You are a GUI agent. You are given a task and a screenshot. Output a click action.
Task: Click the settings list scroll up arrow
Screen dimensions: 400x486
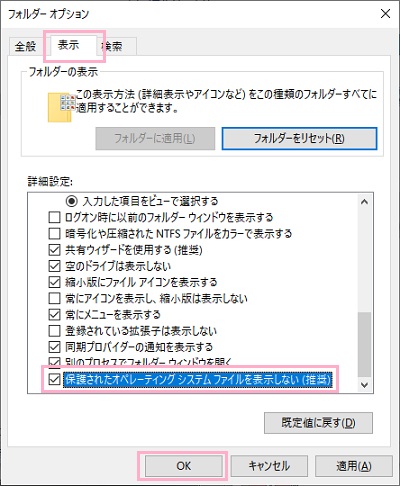coord(364,202)
